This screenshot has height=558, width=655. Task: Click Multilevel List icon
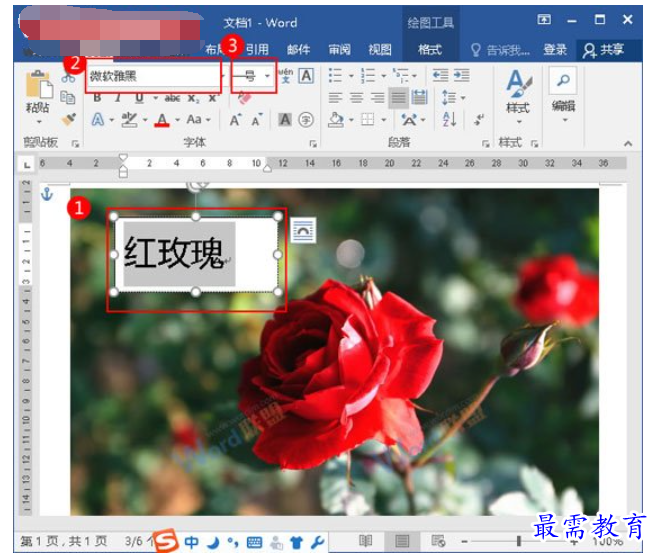coord(401,76)
